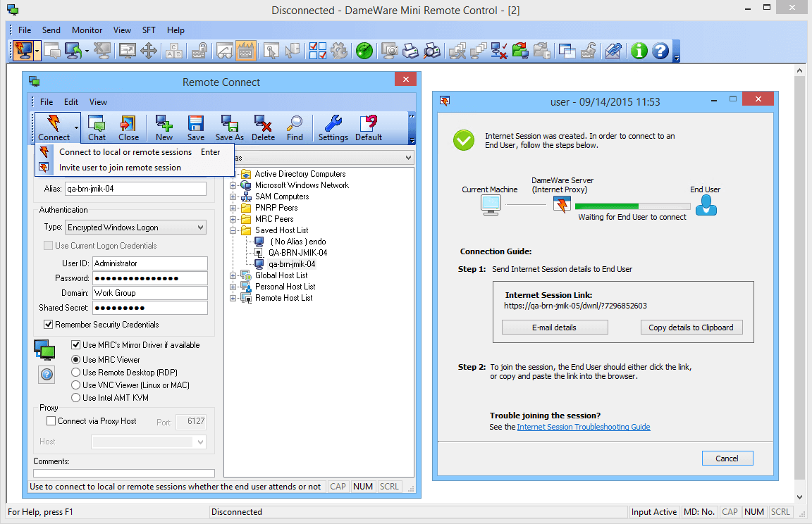Viewport: 812px width, 524px height.
Task: Select Use MRC Viewer radio button
Action: tap(75, 359)
